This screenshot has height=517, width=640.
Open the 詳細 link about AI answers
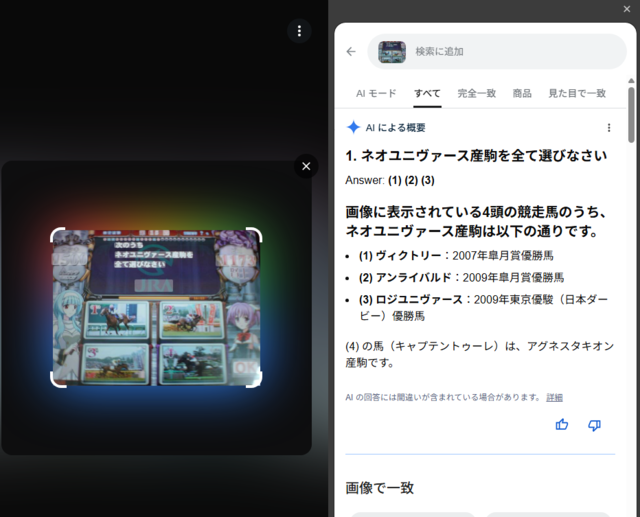click(554, 397)
